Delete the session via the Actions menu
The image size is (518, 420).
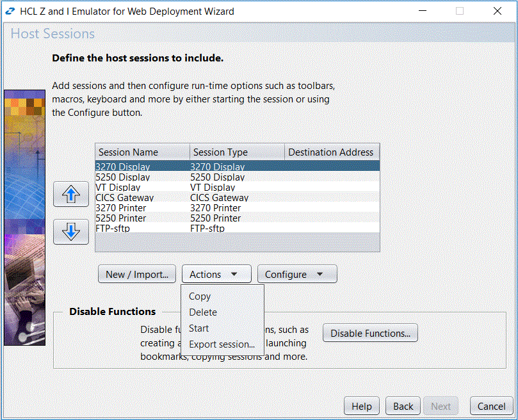[202, 312]
